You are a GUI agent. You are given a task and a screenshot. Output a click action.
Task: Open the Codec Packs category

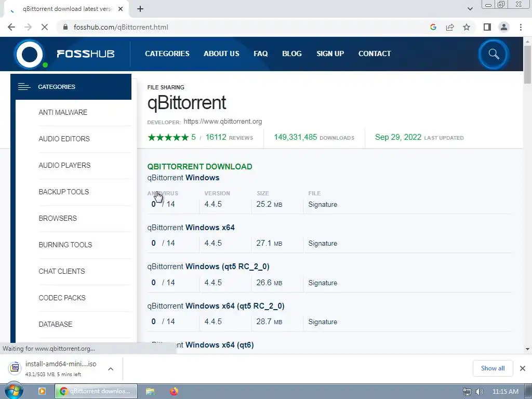(x=62, y=298)
